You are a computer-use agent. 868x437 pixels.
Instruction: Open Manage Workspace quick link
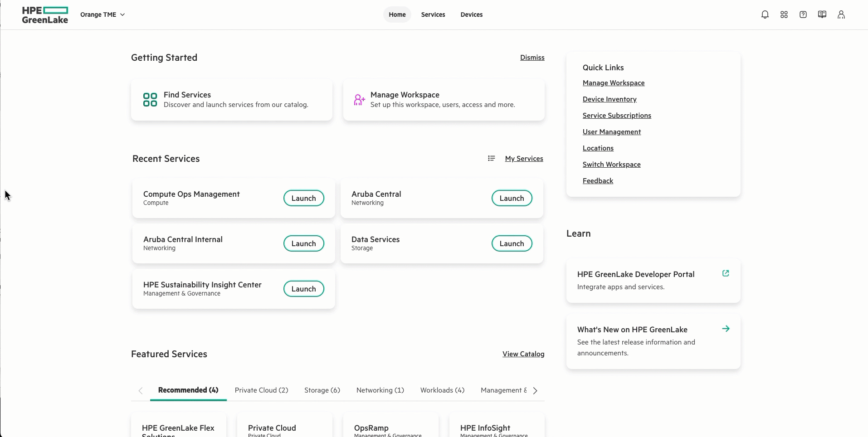click(x=614, y=83)
